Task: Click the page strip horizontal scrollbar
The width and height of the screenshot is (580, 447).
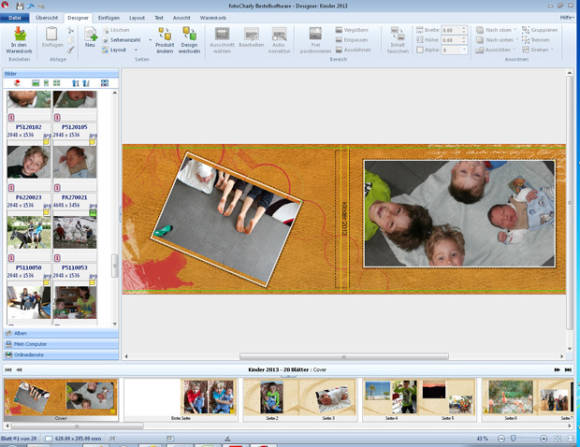Action: 77,427
